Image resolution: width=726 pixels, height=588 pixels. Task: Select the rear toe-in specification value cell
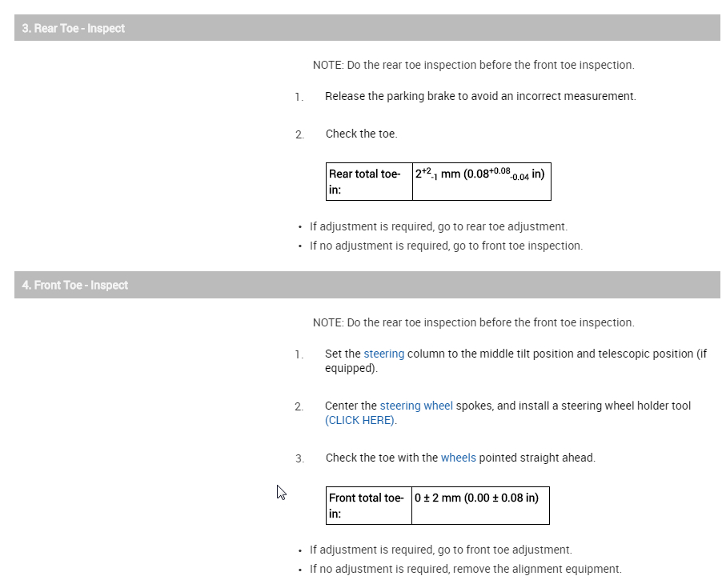pos(480,174)
